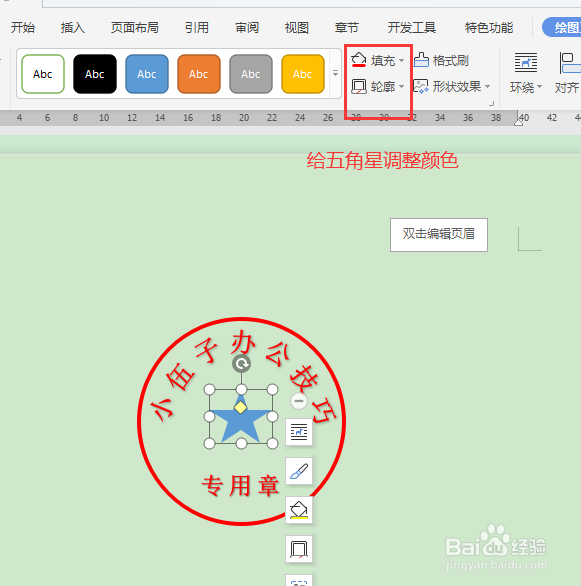Image resolution: width=581 pixels, height=586 pixels.
Task: Click floating shape fill bucket icon
Action: click(x=299, y=510)
